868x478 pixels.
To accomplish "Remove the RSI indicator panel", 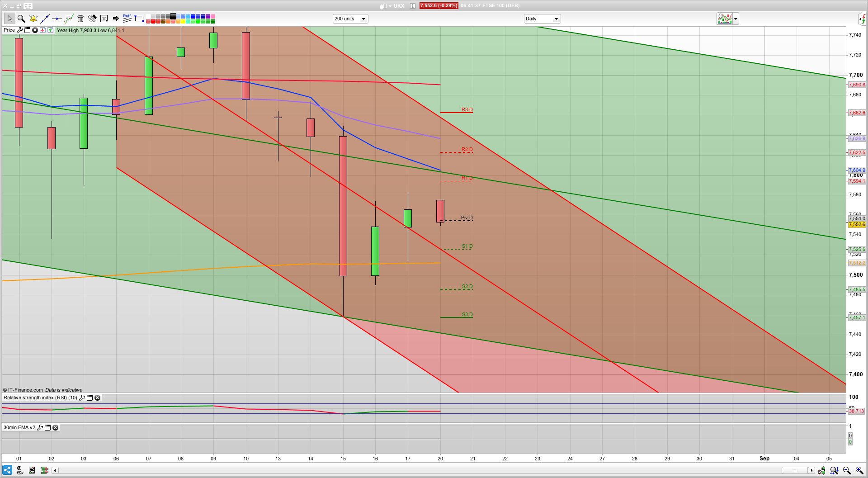I will coord(97,398).
